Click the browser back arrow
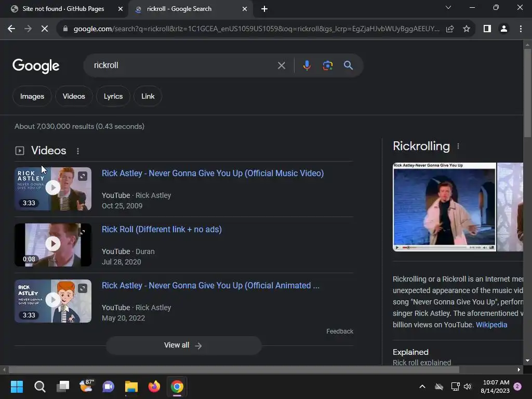 point(11,29)
